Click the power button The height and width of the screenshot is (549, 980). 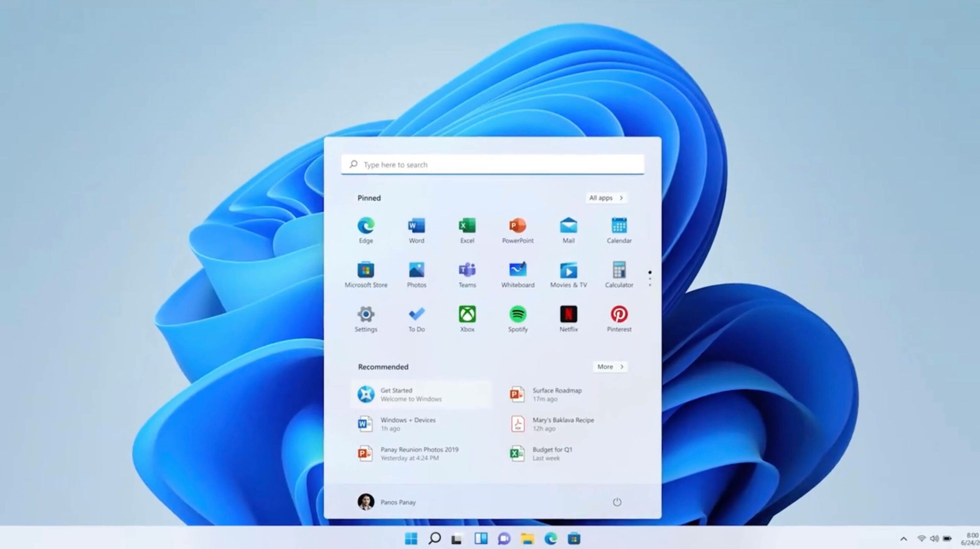617,502
